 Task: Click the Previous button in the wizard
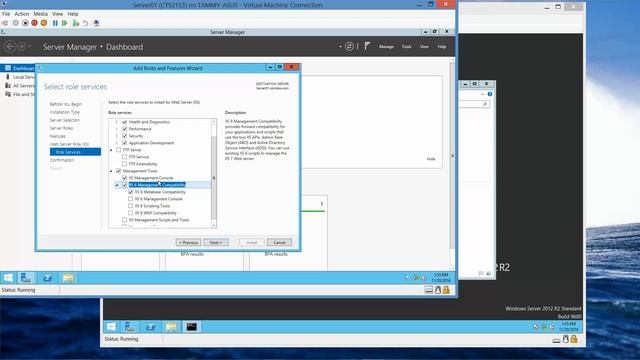tap(188, 242)
